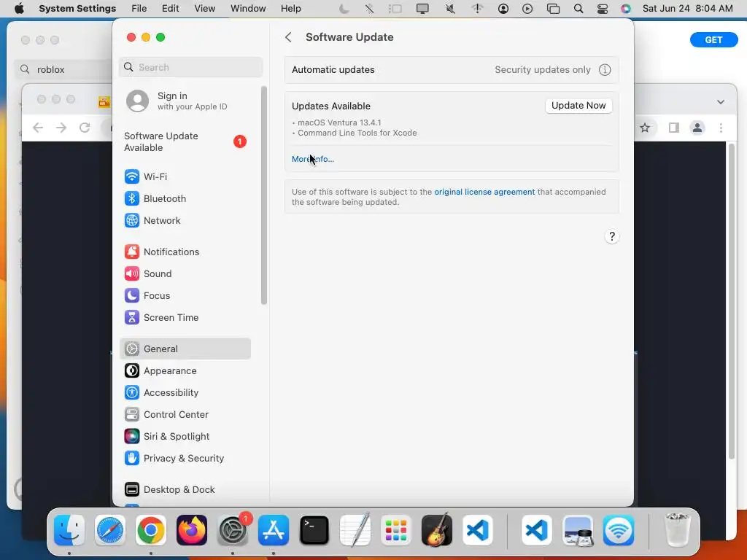Go back from Software Update page

tap(288, 37)
